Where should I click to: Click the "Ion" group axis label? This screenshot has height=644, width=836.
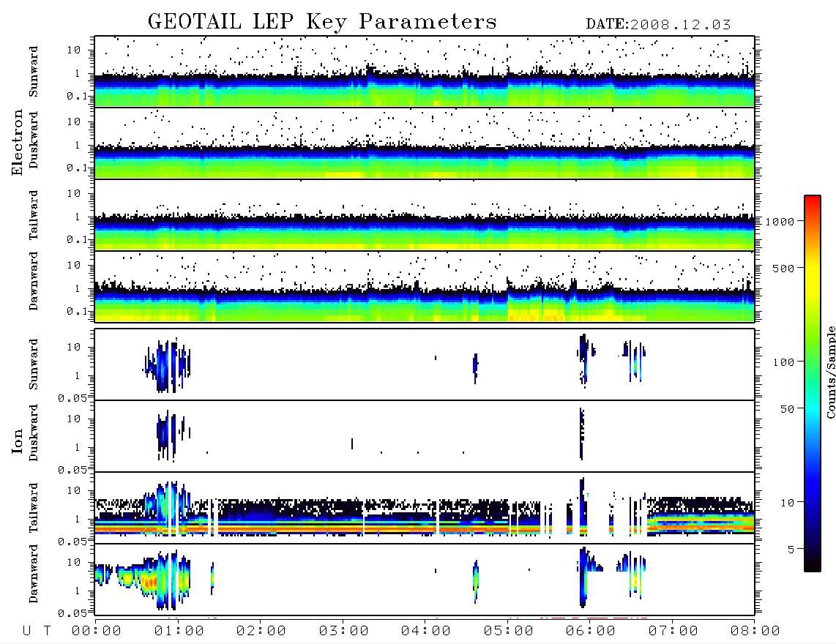click(x=17, y=441)
